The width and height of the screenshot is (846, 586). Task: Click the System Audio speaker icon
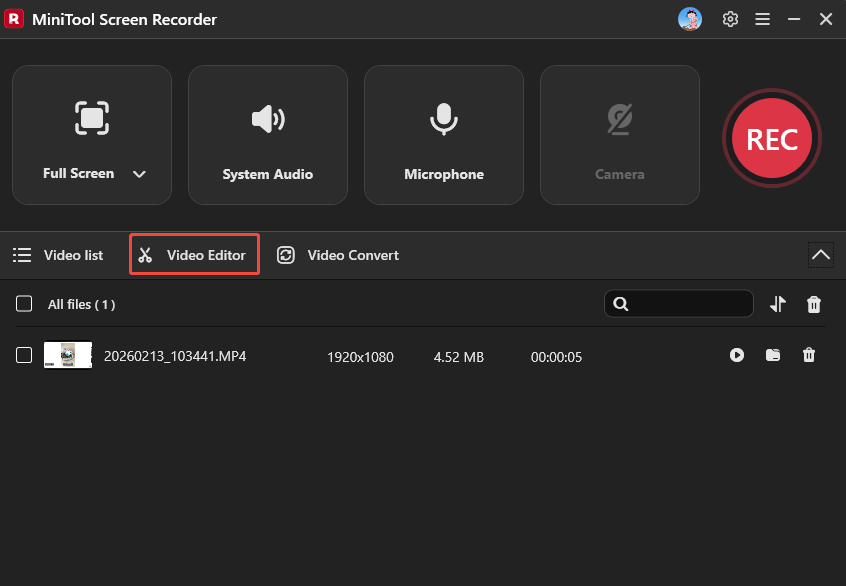268,118
